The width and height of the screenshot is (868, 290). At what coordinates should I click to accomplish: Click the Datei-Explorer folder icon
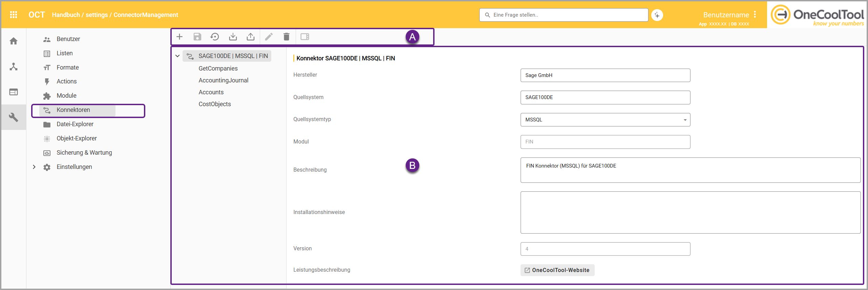click(x=47, y=124)
